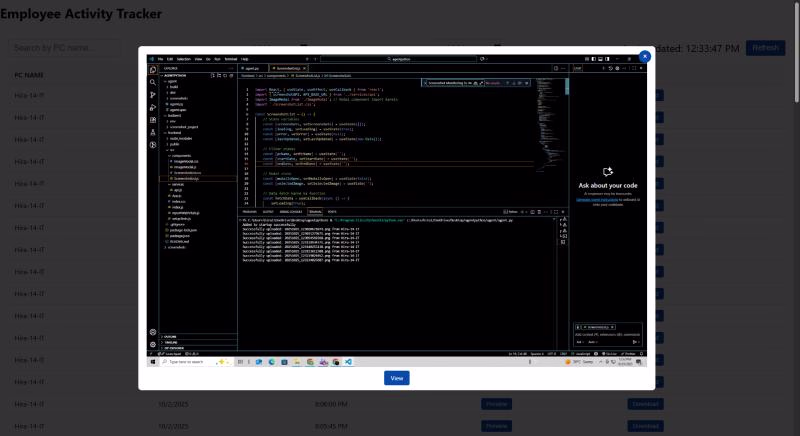
Task: Select api.js file in Explorer tree
Action: [x=178, y=190]
